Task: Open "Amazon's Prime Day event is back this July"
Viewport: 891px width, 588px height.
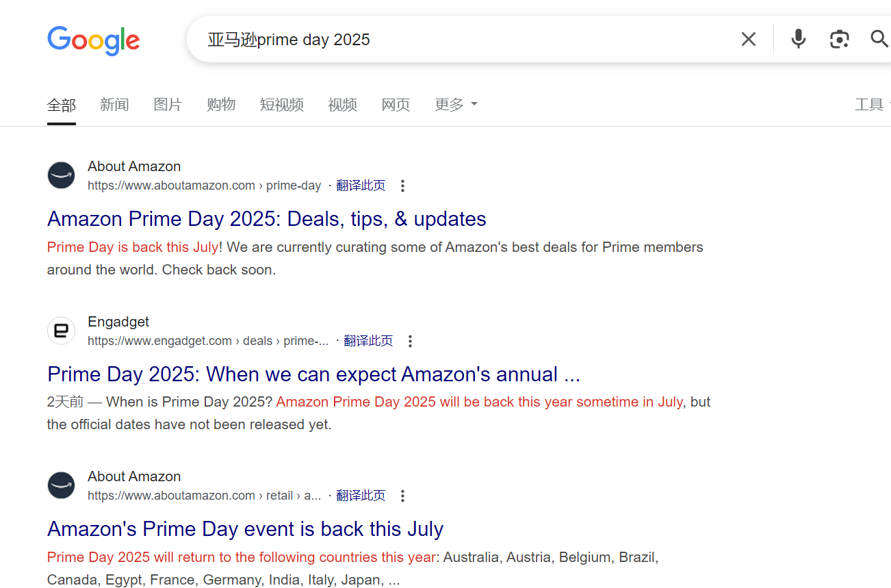Action: click(245, 529)
